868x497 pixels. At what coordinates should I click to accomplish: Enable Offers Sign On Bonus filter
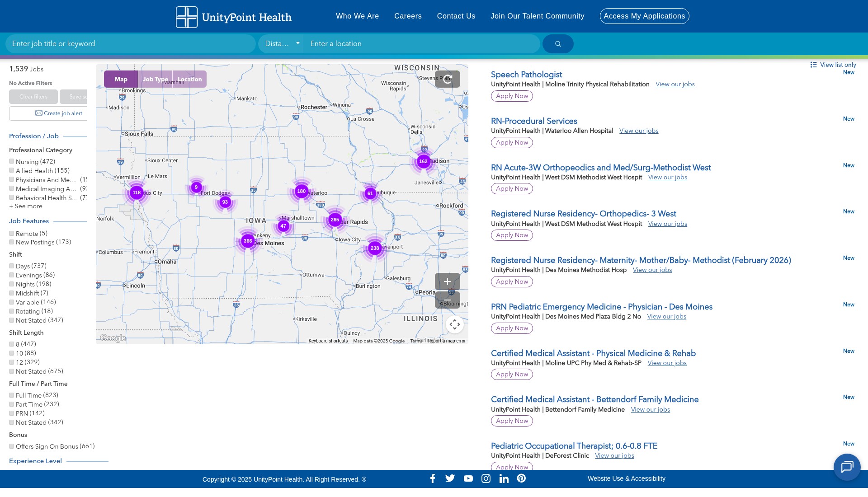(x=12, y=446)
